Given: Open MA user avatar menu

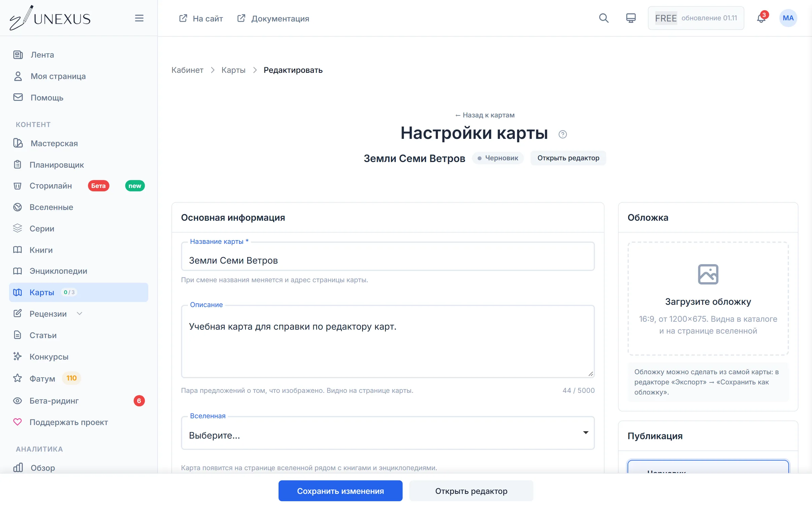Looking at the screenshot, I should click(x=788, y=18).
